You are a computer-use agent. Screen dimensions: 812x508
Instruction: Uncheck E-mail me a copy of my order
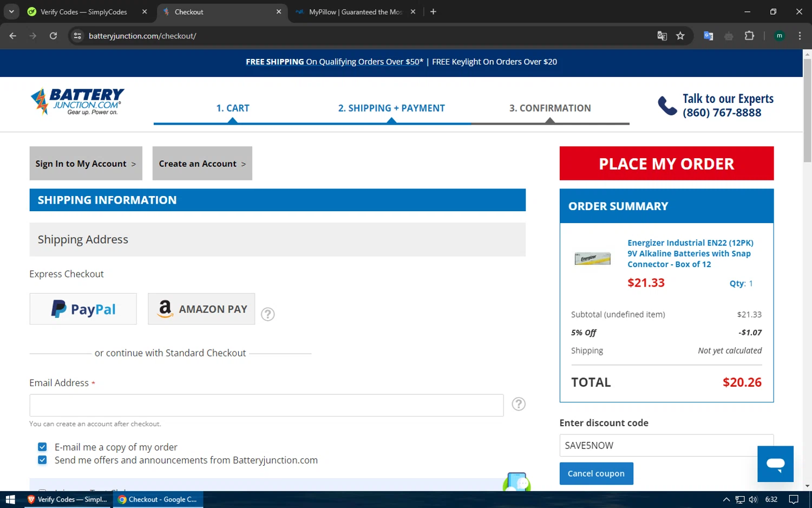42,447
